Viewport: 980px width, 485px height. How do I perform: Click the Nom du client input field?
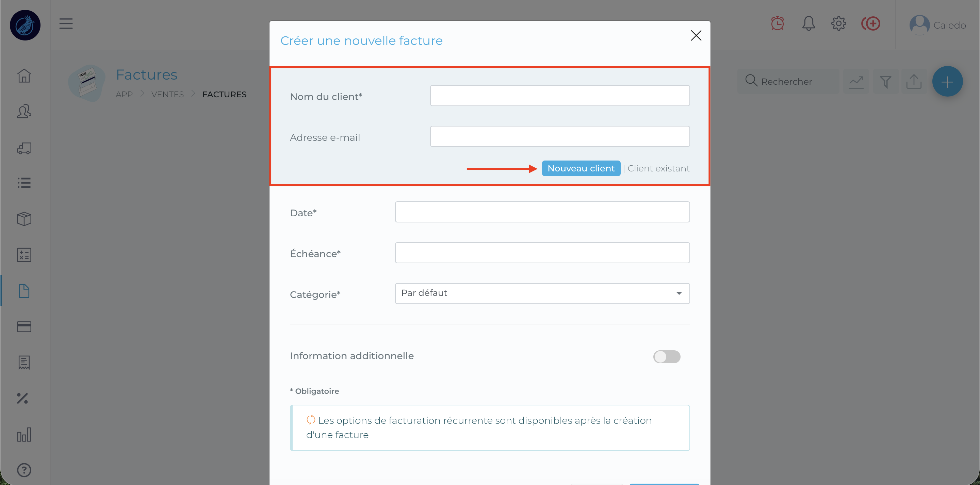(560, 96)
